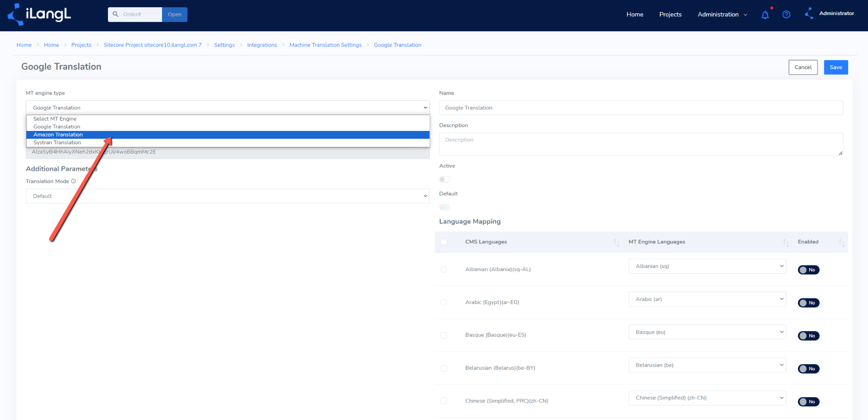The height and width of the screenshot is (420, 868).
Task: Go to Home in top navigation
Action: (x=635, y=15)
